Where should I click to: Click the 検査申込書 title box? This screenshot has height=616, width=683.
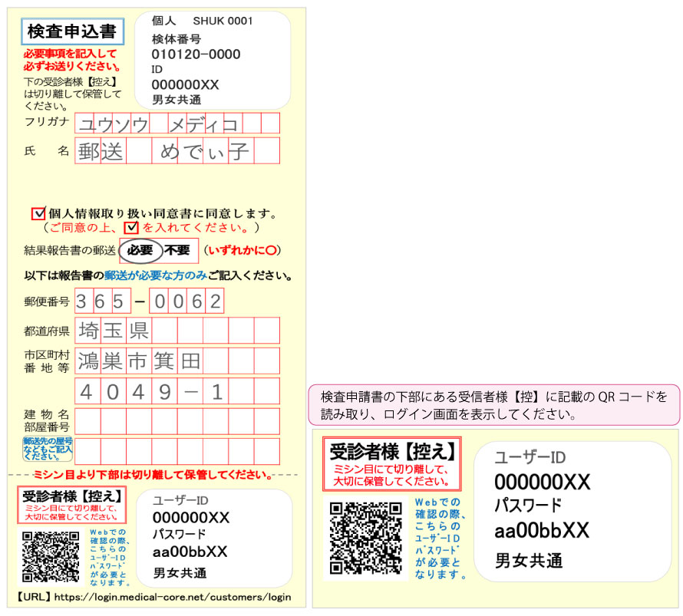pyautogui.click(x=73, y=31)
